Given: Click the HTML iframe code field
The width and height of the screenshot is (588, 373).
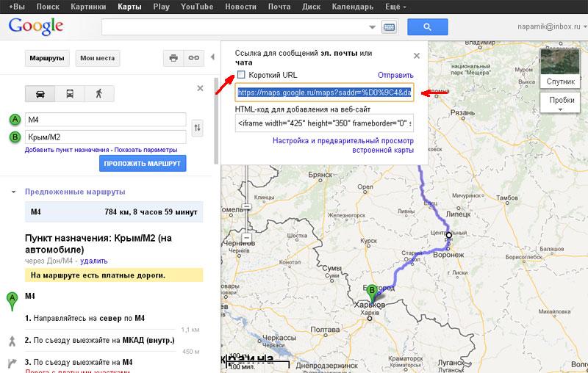Looking at the screenshot, I should tap(324, 123).
